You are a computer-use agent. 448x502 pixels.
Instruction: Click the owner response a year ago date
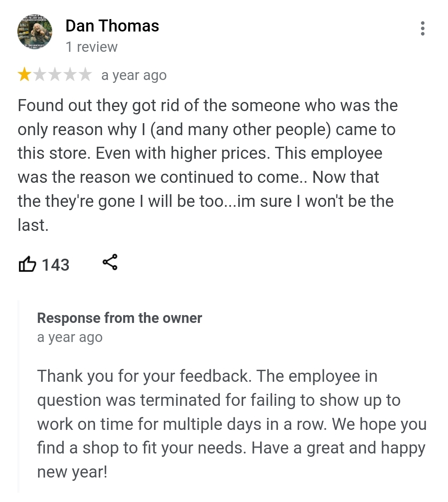[x=70, y=337]
